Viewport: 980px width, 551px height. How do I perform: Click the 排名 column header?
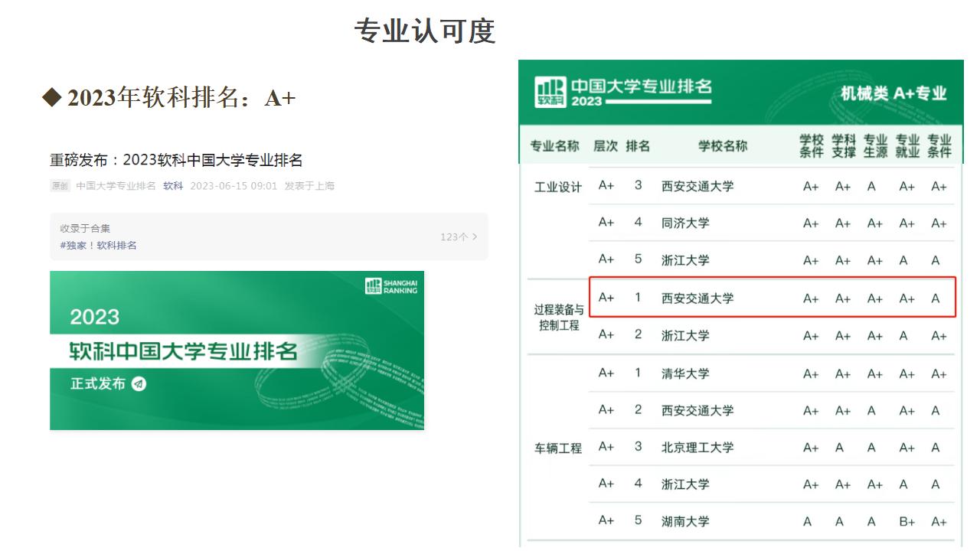pos(638,146)
